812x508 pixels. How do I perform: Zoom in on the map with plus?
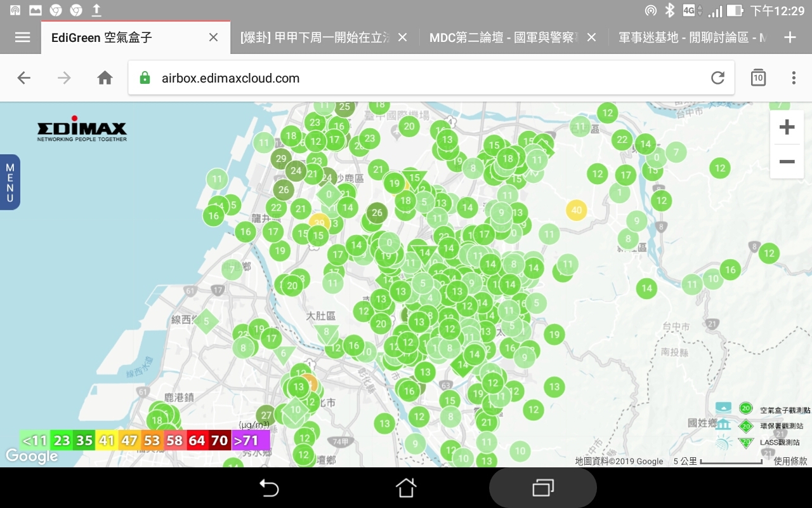[787, 127]
